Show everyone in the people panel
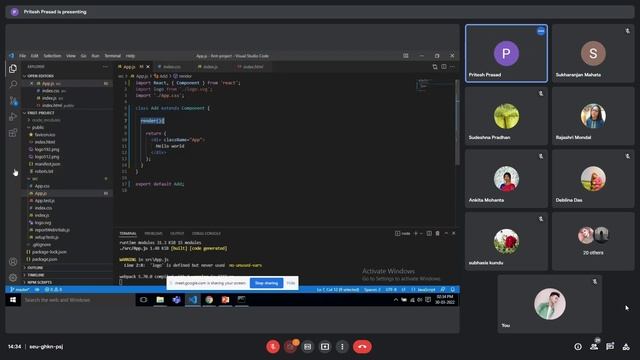This screenshot has width=640, height=360. (594, 347)
